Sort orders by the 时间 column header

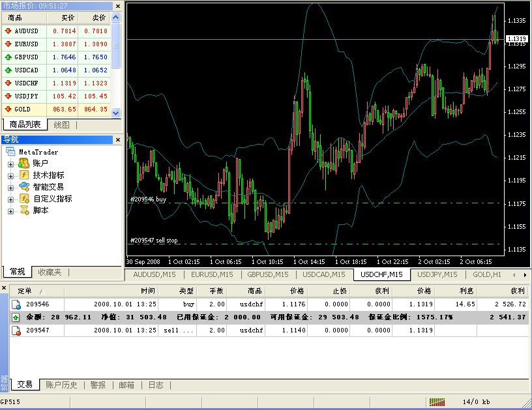(147, 291)
